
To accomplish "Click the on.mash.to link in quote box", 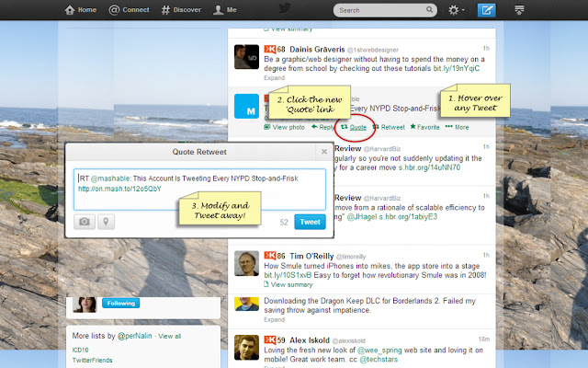I will click(x=119, y=189).
